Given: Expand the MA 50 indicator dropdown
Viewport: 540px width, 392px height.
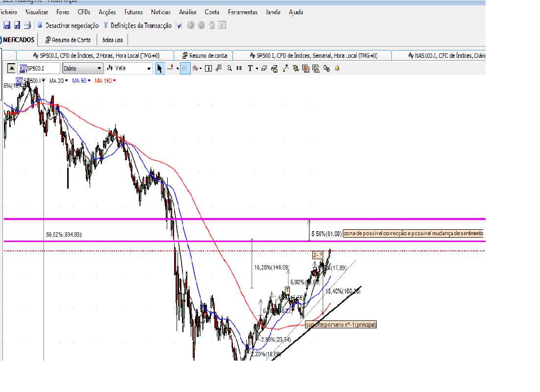Looking at the screenshot, I should tap(89, 81).
